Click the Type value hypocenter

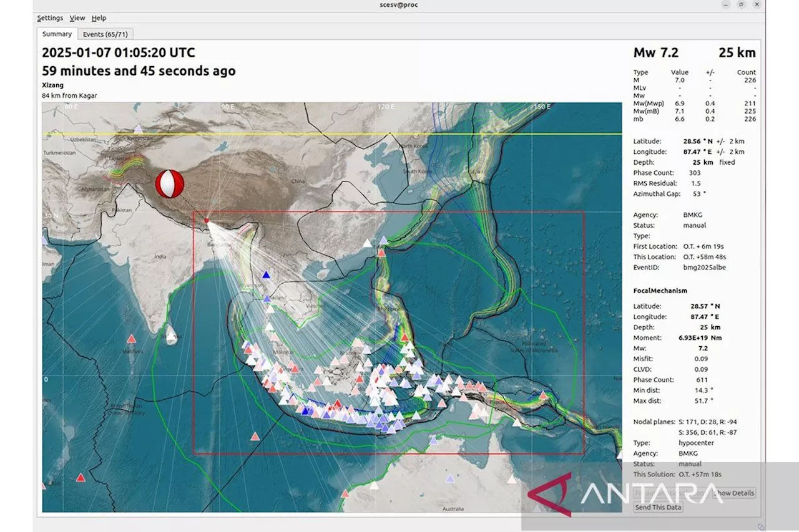pyautogui.click(x=696, y=443)
